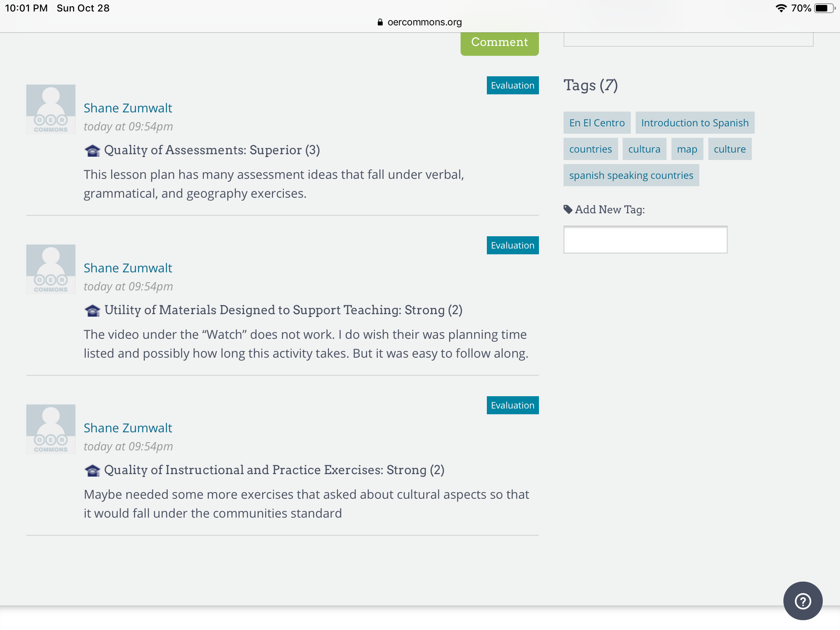Click the 'map' tag

pos(687,149)
